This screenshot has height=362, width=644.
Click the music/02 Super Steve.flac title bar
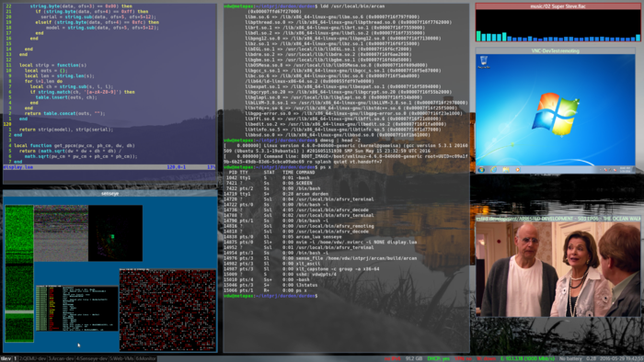(558, 6)
